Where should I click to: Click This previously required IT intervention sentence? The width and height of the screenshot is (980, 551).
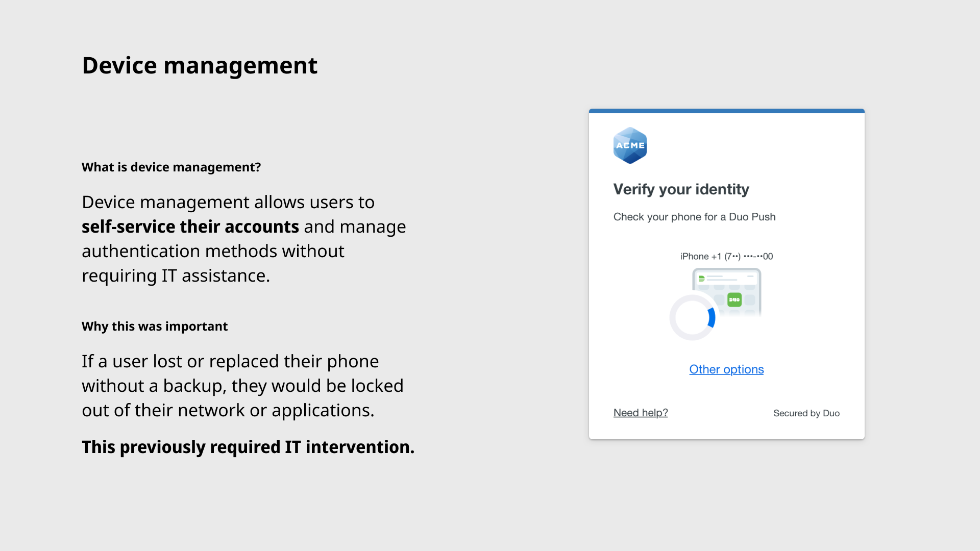(x=248, y=447)
